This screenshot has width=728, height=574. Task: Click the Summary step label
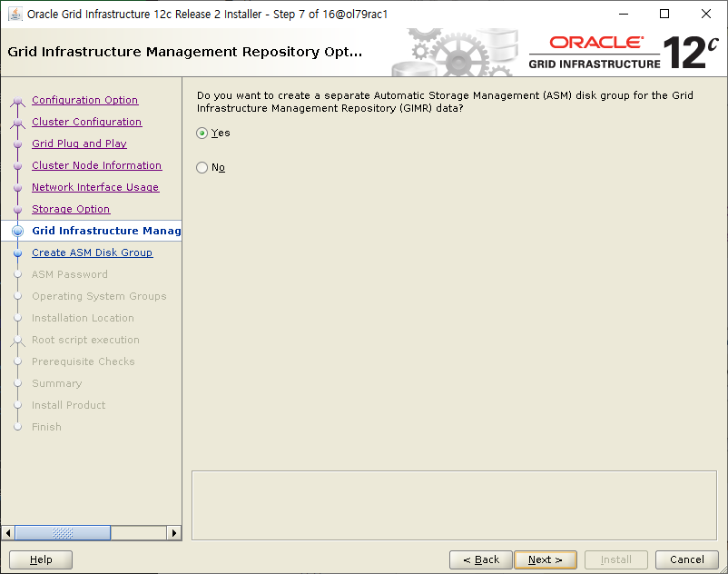click(56, 383)
